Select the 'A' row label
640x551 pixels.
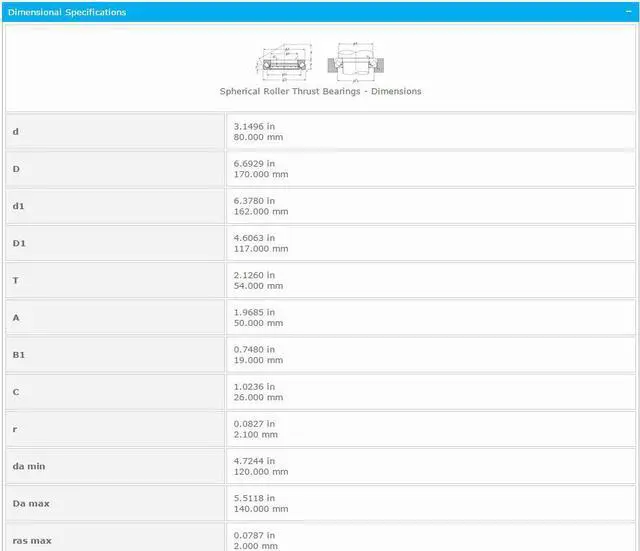click(15, 317)
